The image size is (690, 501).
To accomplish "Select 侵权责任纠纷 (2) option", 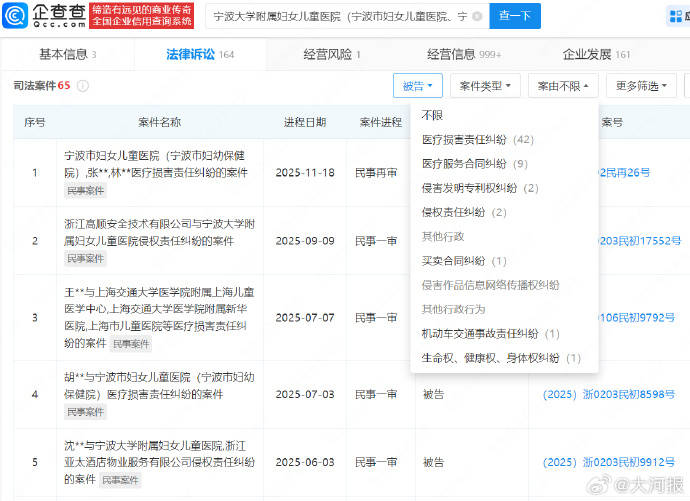I will click(464, 212).
